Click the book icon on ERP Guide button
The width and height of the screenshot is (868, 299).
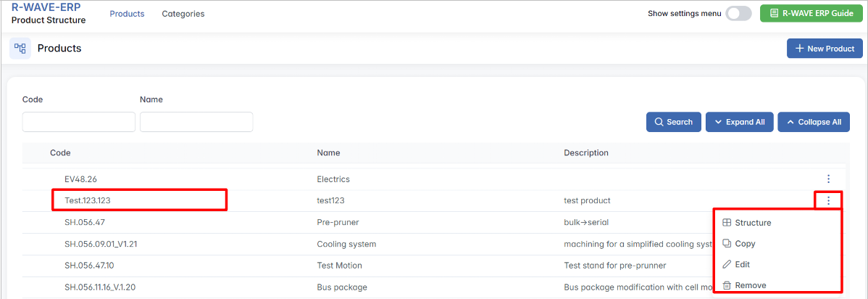774,13
